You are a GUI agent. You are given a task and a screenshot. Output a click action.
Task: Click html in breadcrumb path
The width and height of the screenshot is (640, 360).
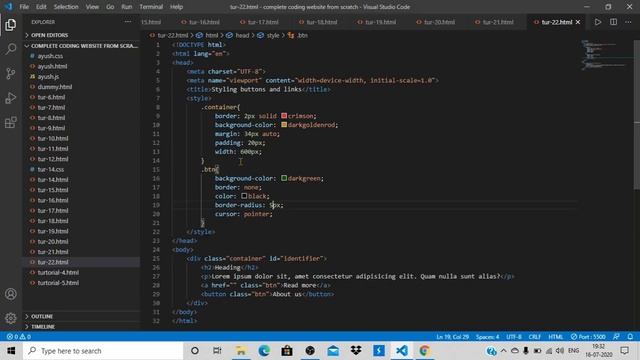point(211,36)
